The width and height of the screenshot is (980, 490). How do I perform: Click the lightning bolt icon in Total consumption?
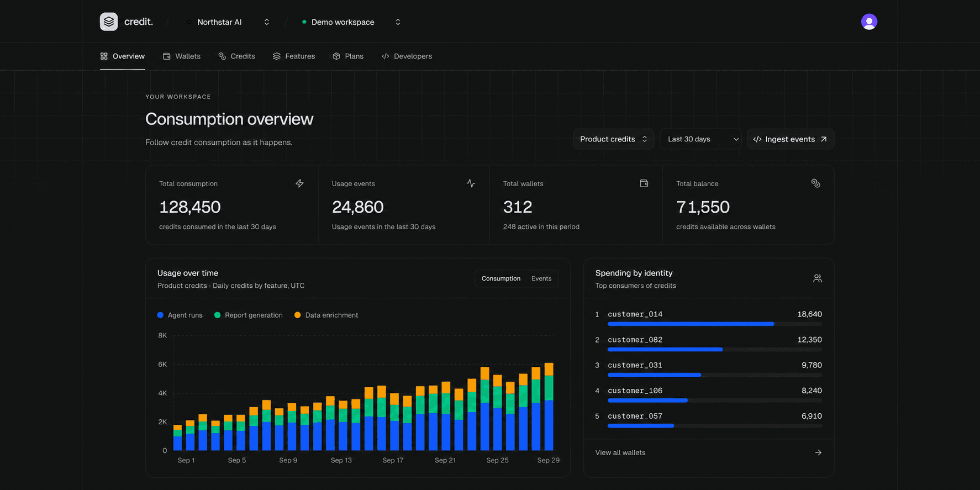(299, 183)
